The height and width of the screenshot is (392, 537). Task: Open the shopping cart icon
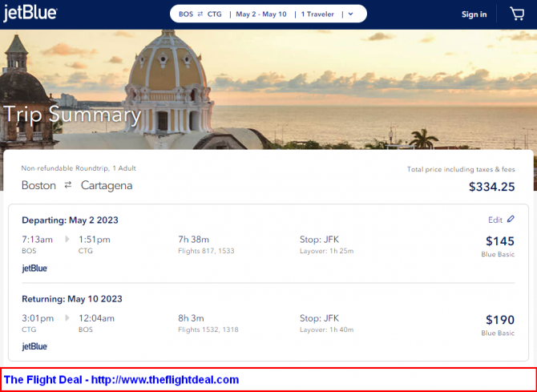[517, 14]
